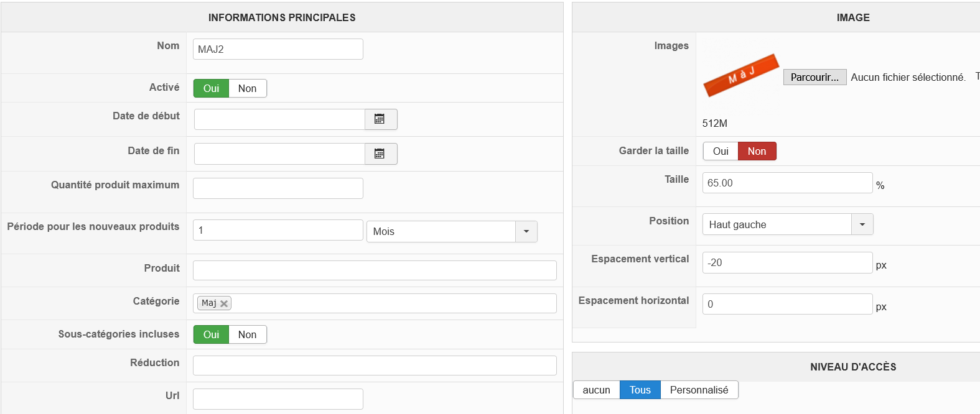Open the Mois period unit dropdown
Image resolution: width=980 pixels, height=414 pixels.
[526, 231]
